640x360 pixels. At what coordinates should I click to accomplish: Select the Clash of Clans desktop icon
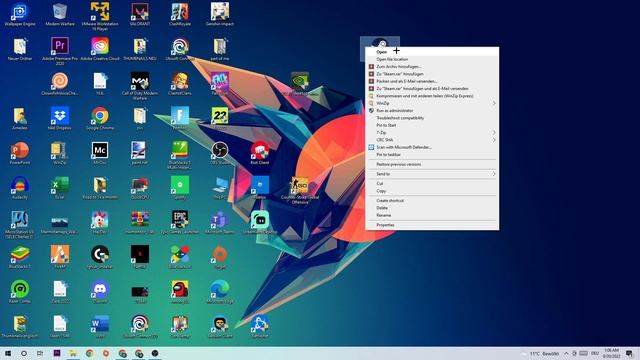(x=180, y=84)
